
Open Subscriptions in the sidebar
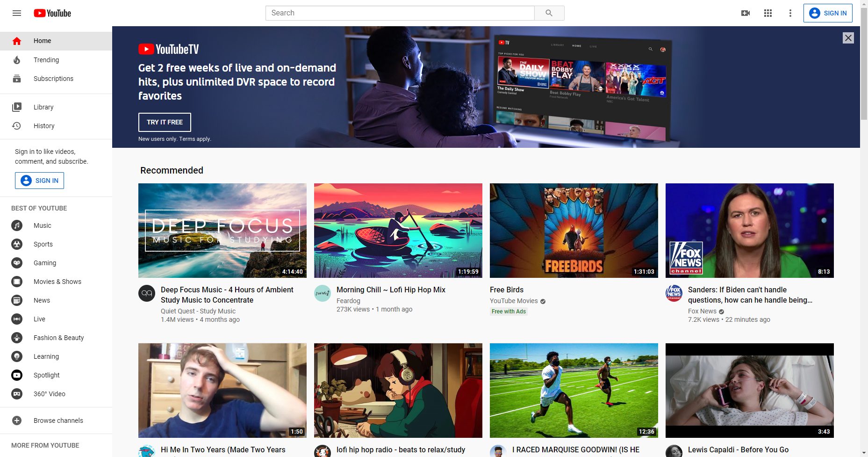[x=56, y=79]
